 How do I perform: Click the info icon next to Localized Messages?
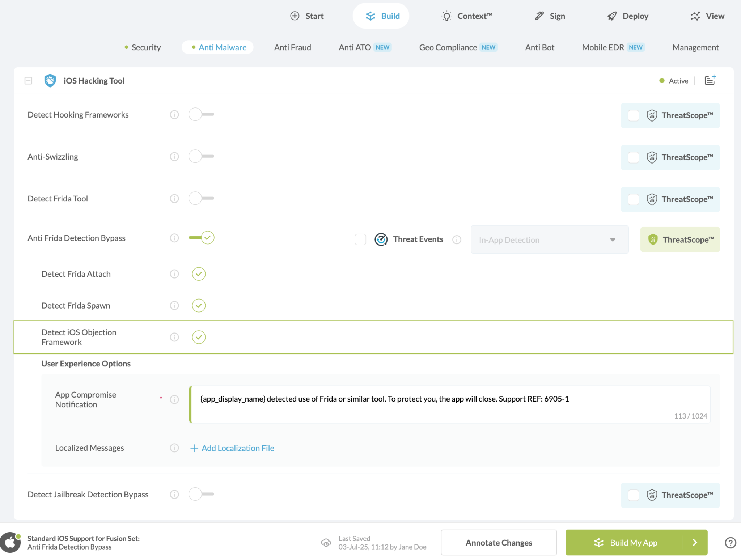[174, 448]
